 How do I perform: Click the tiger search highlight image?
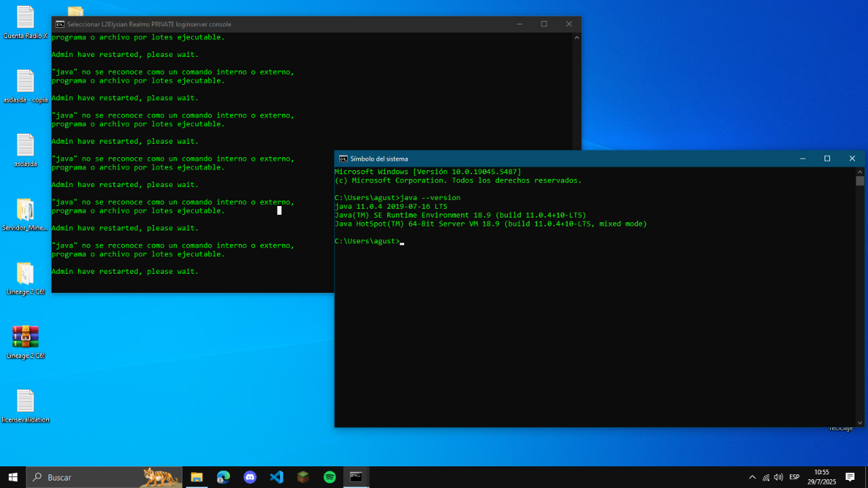[x=161, y=477]
